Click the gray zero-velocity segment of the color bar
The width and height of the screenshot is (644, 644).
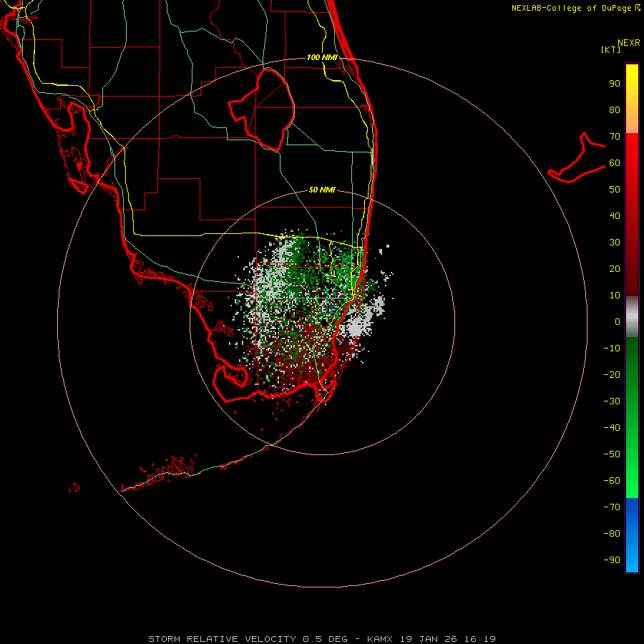632,317
